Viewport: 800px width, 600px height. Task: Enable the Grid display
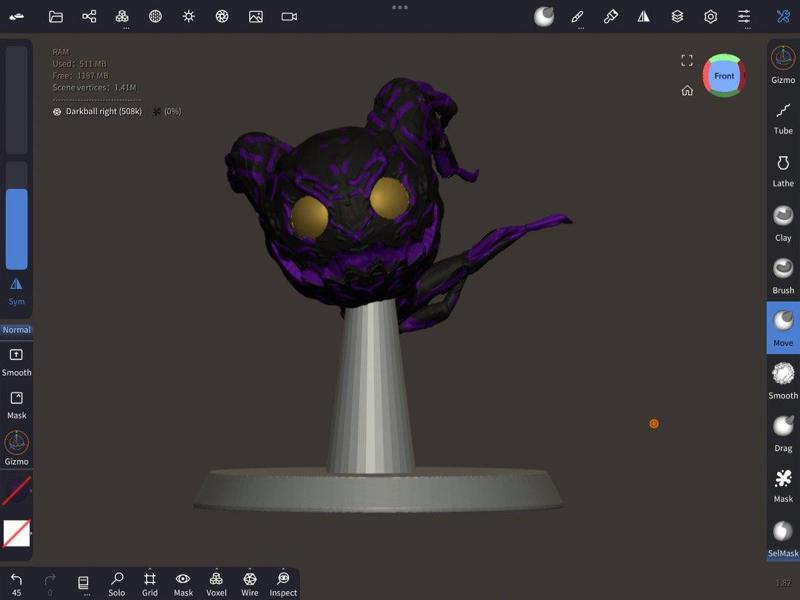point(149,583)
